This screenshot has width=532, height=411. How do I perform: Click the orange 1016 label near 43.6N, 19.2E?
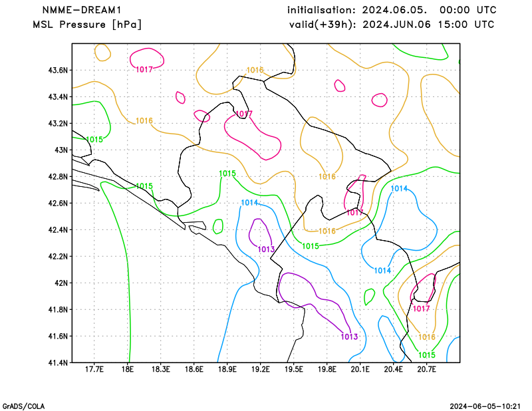click(255, 70)
